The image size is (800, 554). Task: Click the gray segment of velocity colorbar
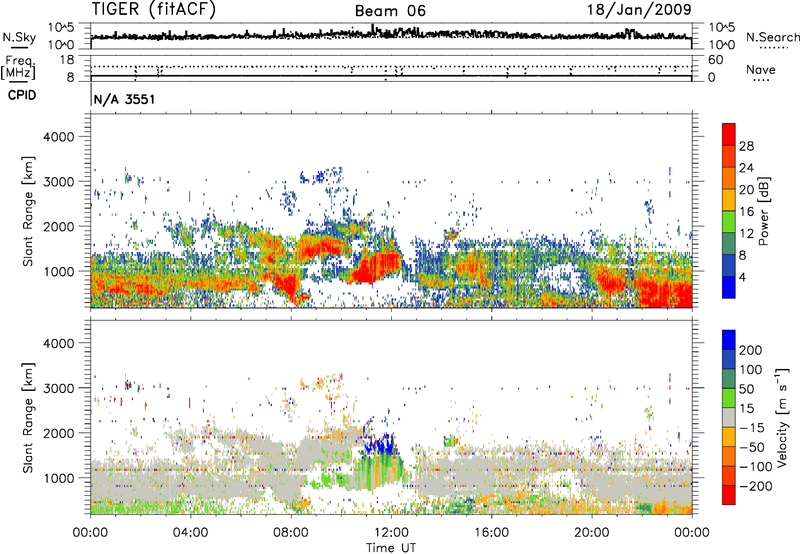point(729,417)
